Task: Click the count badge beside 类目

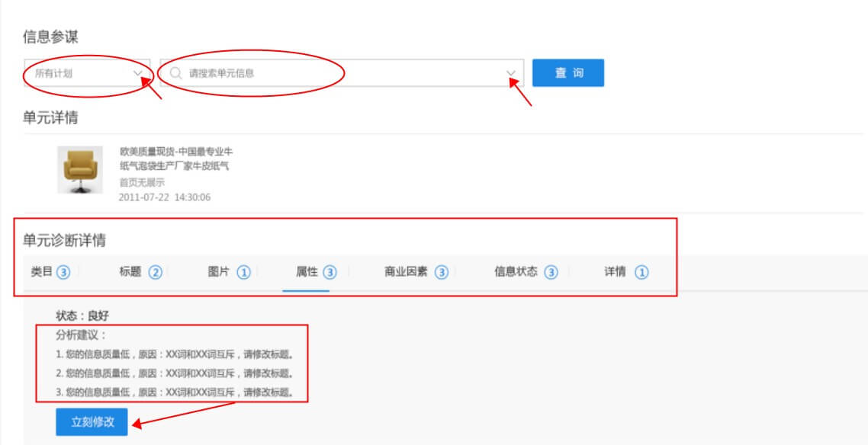Action: [63, 272]
